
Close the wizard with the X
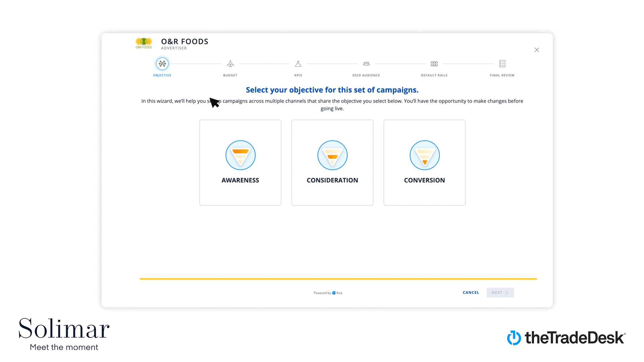click(x=537, y=50)
